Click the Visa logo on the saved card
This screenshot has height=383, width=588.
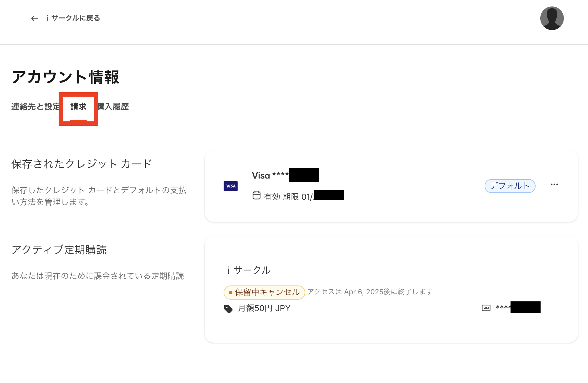pyautogui.click(x=231, y=186)
